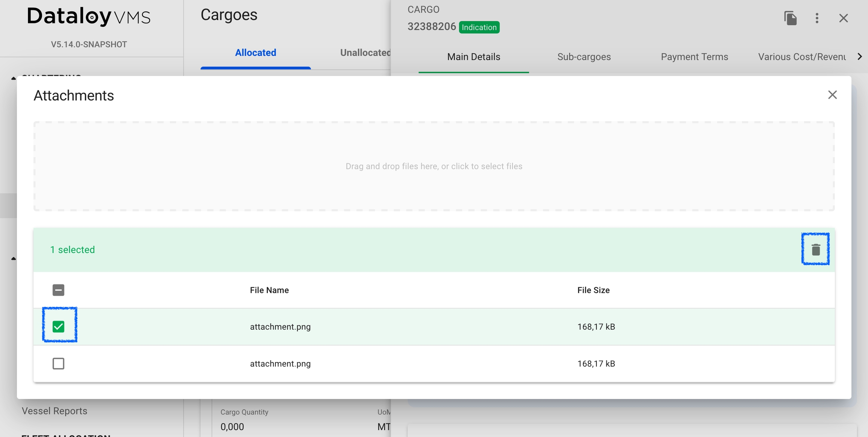Click the drag and drop upload area
Viewport: 868px width, 437px height.
[434, 166]
